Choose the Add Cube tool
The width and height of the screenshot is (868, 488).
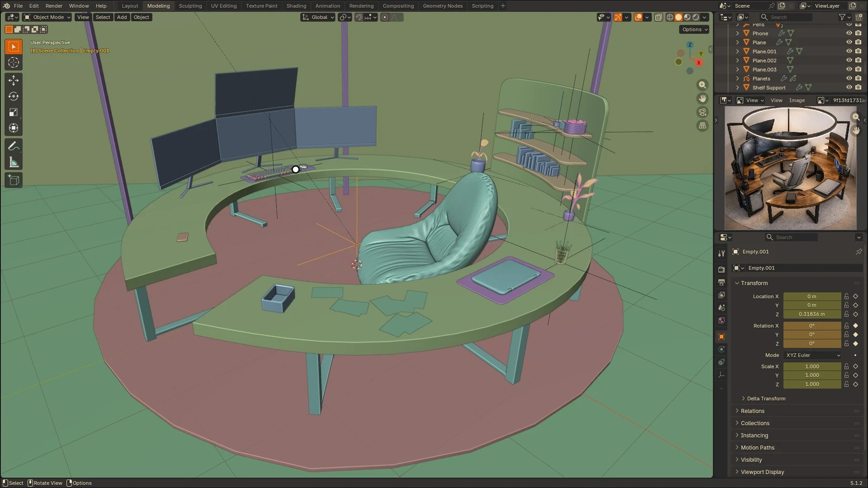(x=14, y=180)
